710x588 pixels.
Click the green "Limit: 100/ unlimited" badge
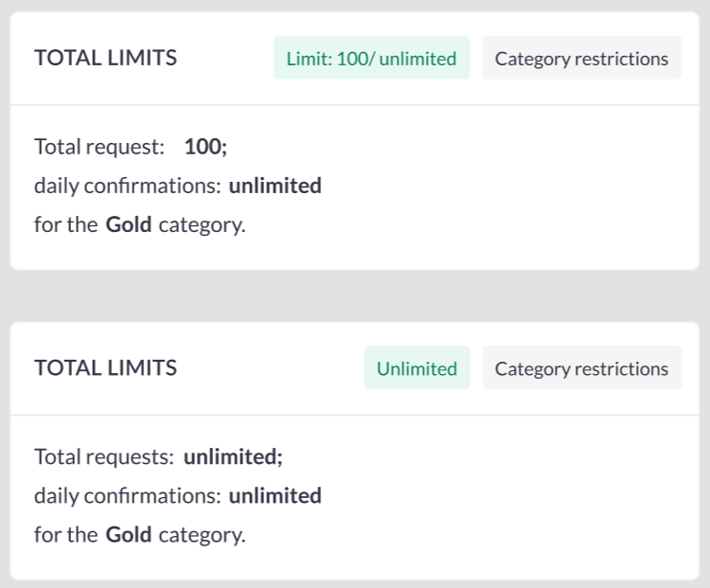pos(371,59)
